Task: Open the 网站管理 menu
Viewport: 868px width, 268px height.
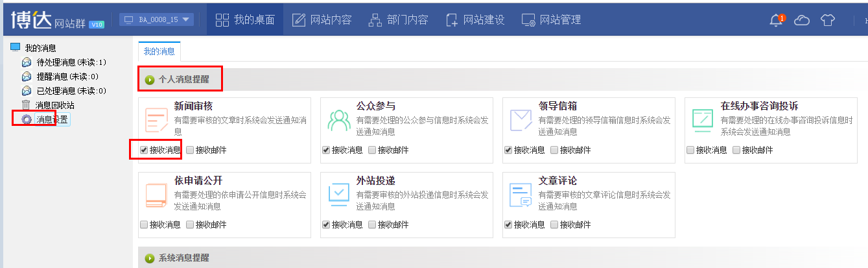Action: tap(551, 19)
